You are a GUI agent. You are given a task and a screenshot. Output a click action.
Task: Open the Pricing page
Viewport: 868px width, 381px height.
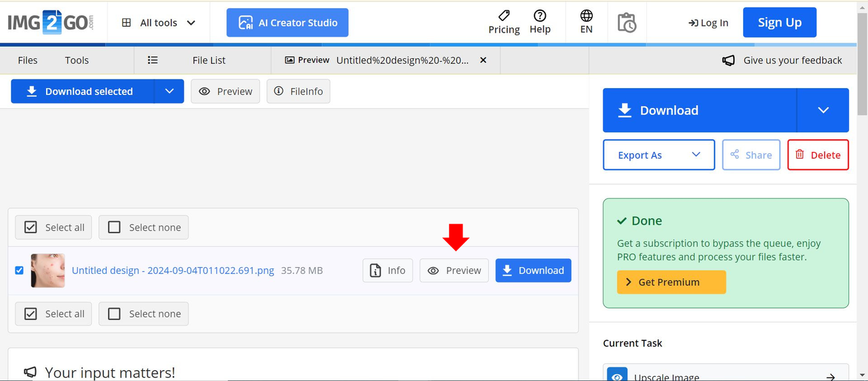(x=504, y=22)
